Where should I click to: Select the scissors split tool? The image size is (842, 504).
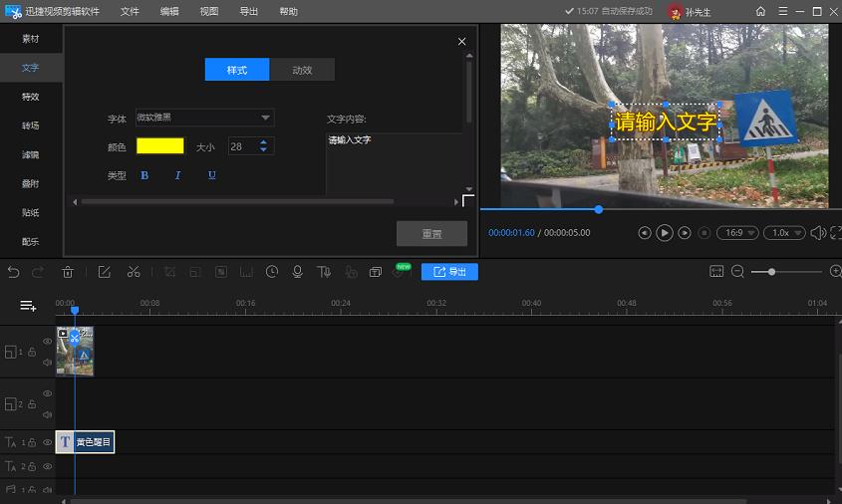click(x=134, y=272)
